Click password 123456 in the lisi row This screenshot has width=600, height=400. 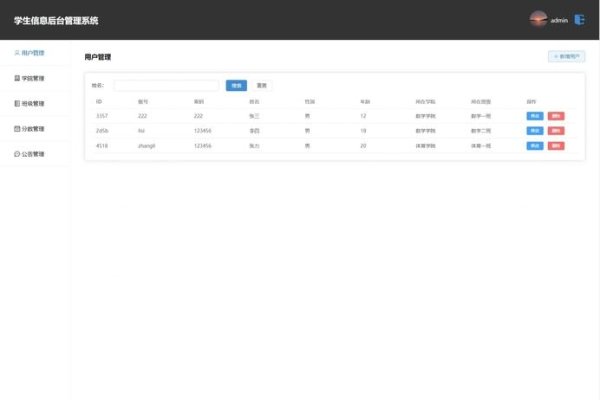[x=202, y=131]
